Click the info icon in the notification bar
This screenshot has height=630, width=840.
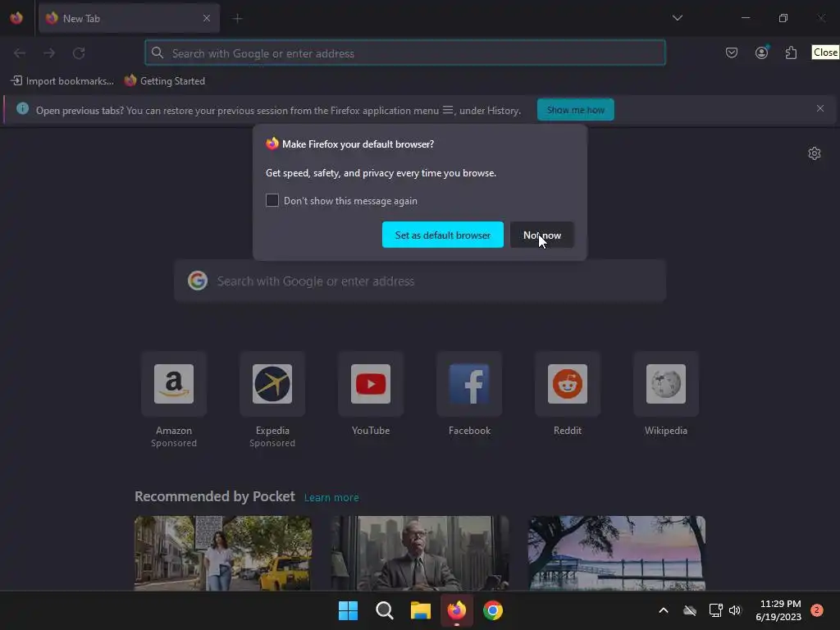[22, 109]
